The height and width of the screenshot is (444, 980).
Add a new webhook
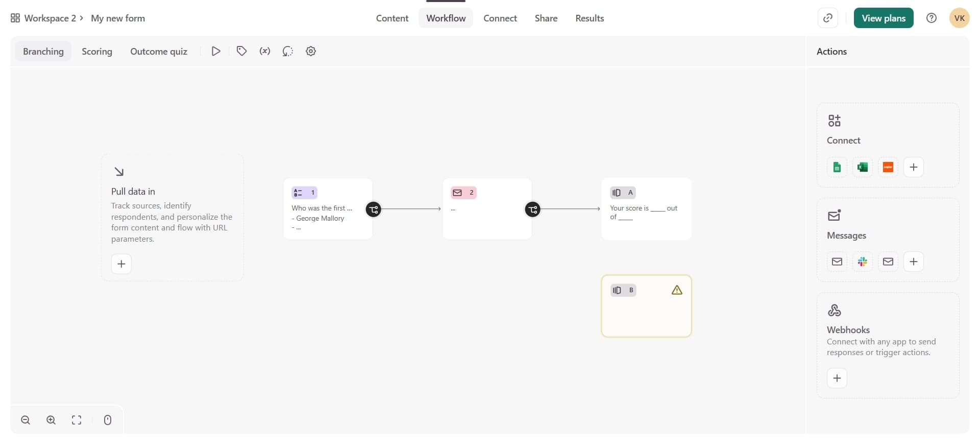tap(837, 378)
